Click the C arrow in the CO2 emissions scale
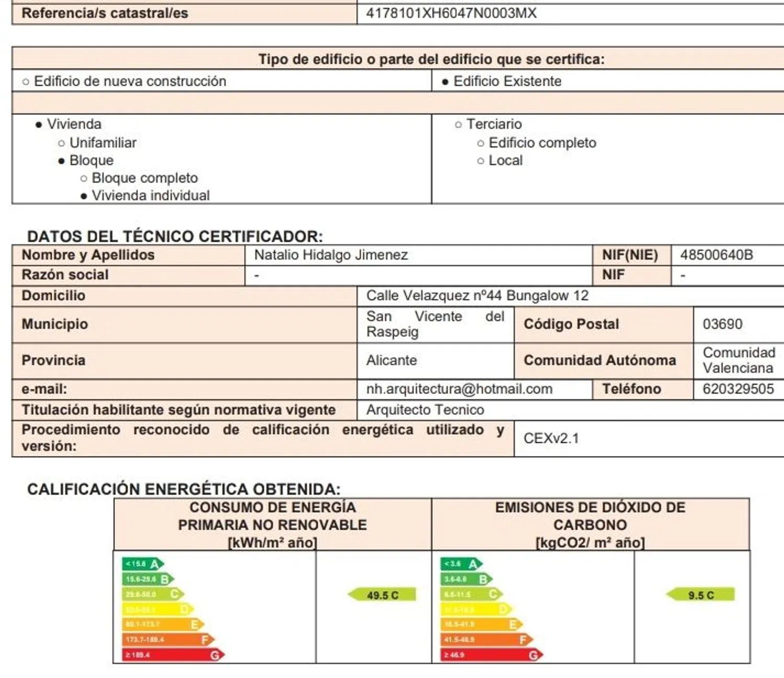Screen dimensions: 784x678 click(x=472, y=594)
